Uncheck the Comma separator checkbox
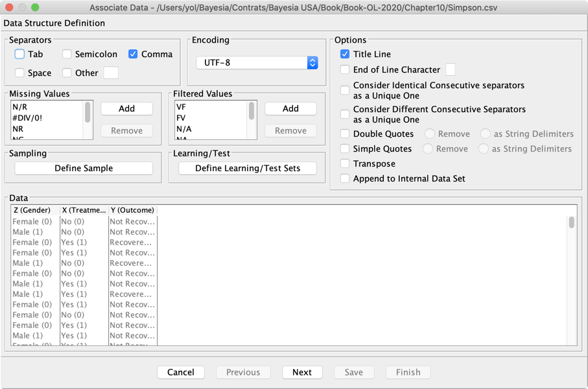Screen dimensions: 588x389 (x=133, y=54)
